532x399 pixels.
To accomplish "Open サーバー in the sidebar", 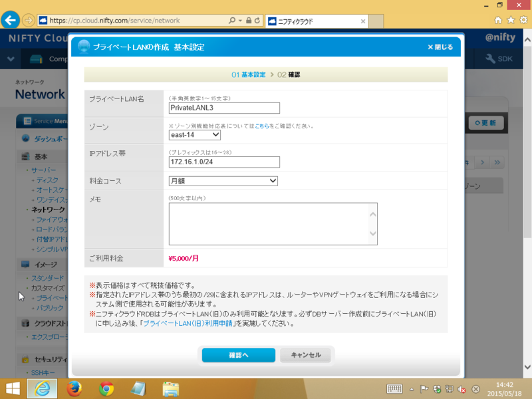I will coord(43,170).
